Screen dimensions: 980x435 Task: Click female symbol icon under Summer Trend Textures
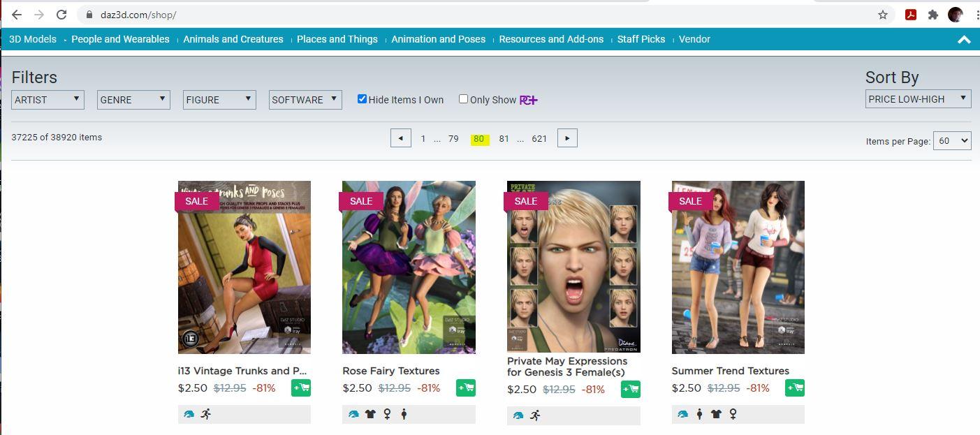click(x=733, y=414)
